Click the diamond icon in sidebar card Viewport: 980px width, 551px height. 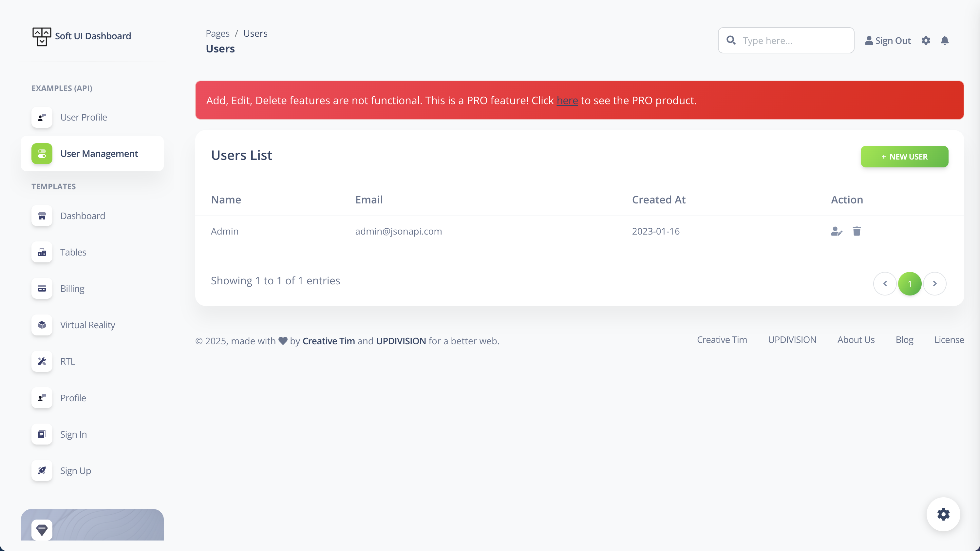pos(42,529)
